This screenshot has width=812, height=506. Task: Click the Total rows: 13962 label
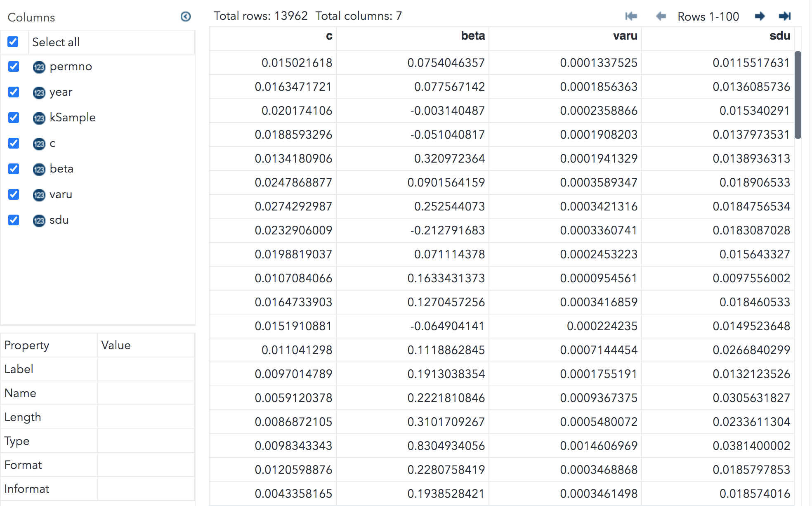tap(261, 16)
